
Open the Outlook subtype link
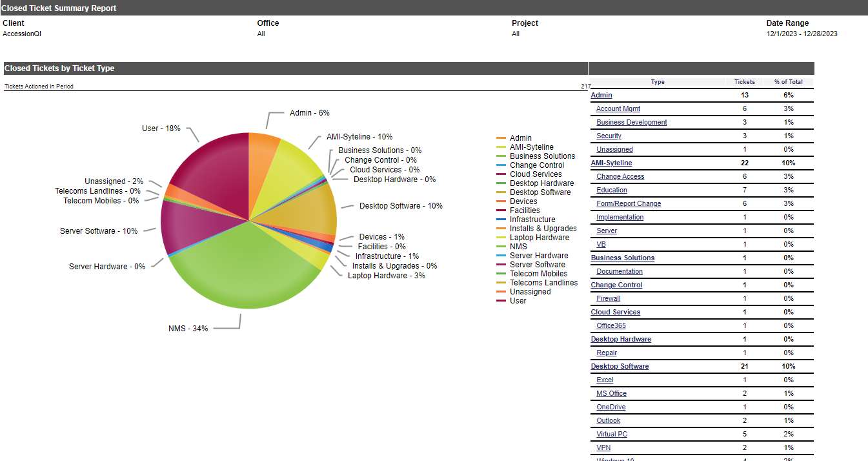[609, 420]
